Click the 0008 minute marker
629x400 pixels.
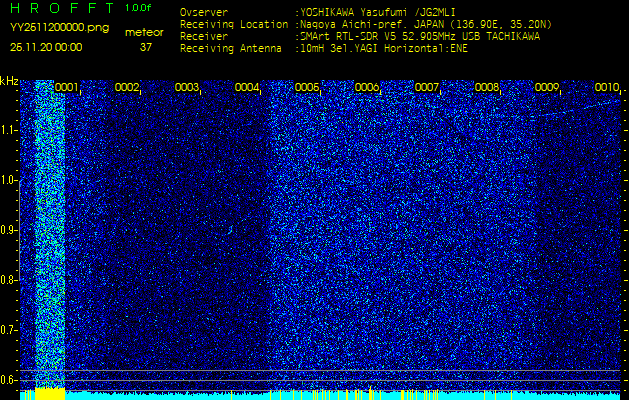pos(487,87)
